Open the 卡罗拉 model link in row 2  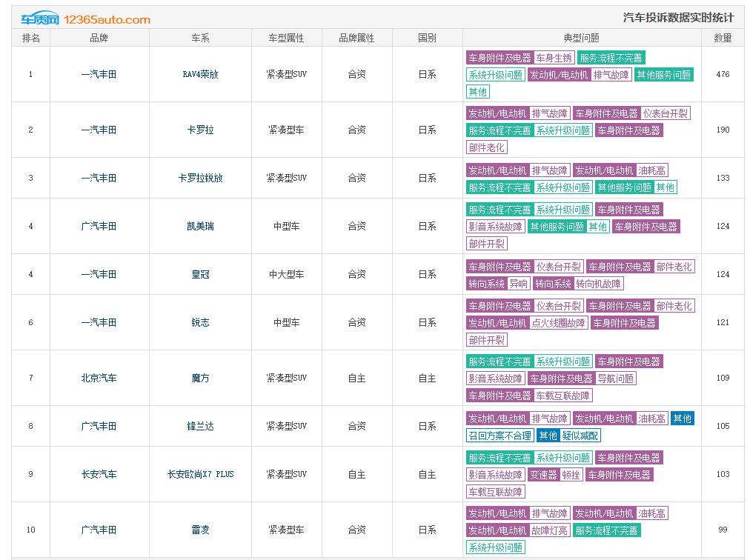tap(200, 130)
